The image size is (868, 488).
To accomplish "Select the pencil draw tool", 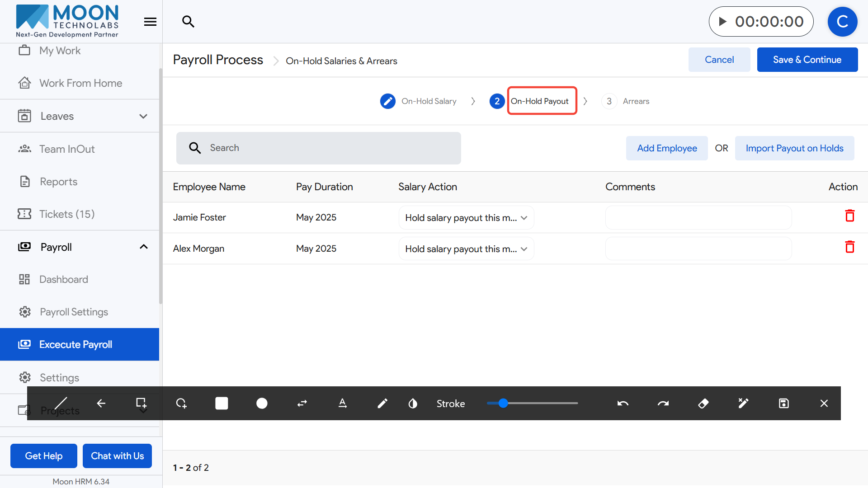I will tap(382, 404).
